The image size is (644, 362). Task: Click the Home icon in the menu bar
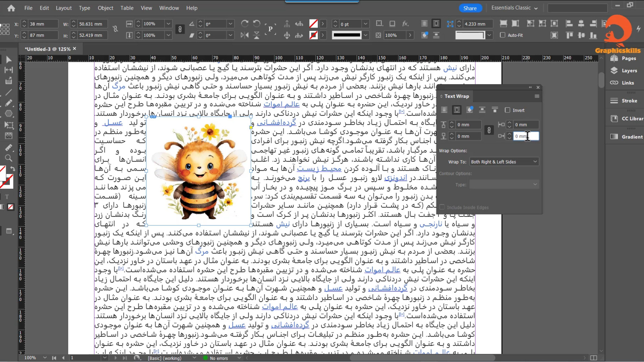click(11, 8)
